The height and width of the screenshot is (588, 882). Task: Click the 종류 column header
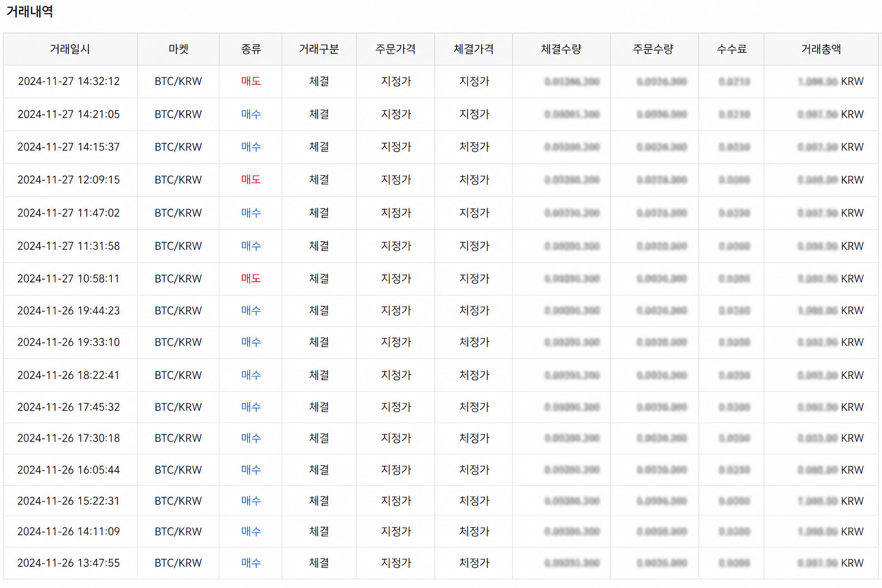[x=251, y=49]
